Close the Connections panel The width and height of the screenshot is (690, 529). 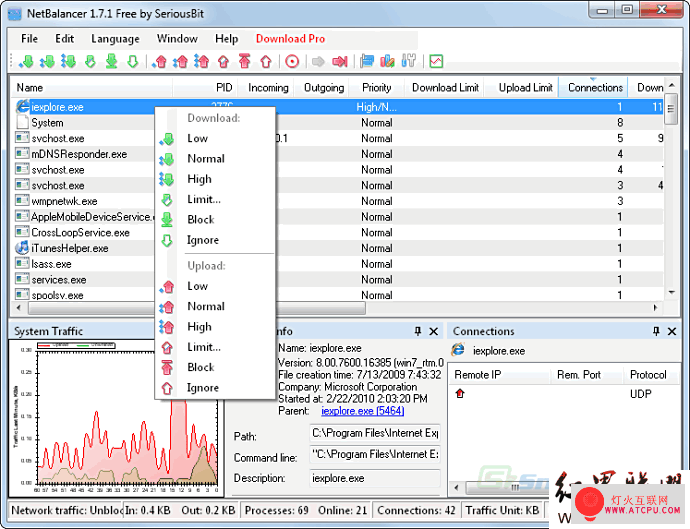672,331
